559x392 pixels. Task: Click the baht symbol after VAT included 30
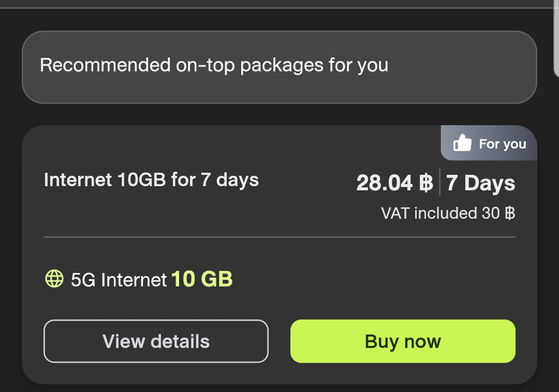click(510, 213)
